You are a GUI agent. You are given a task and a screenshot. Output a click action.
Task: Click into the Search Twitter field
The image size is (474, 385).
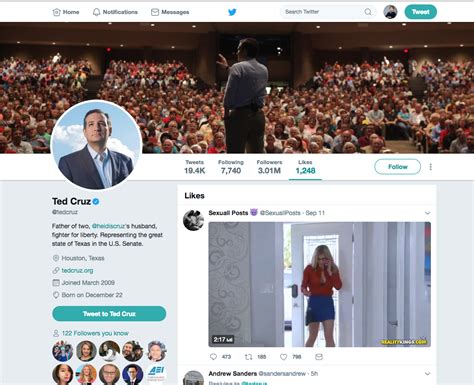pos(323,12)
